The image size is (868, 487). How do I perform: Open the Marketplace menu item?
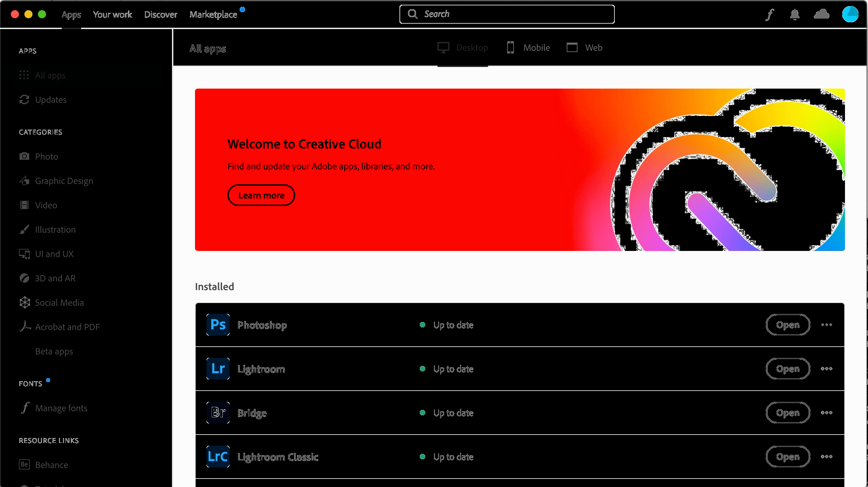[213, 15]
